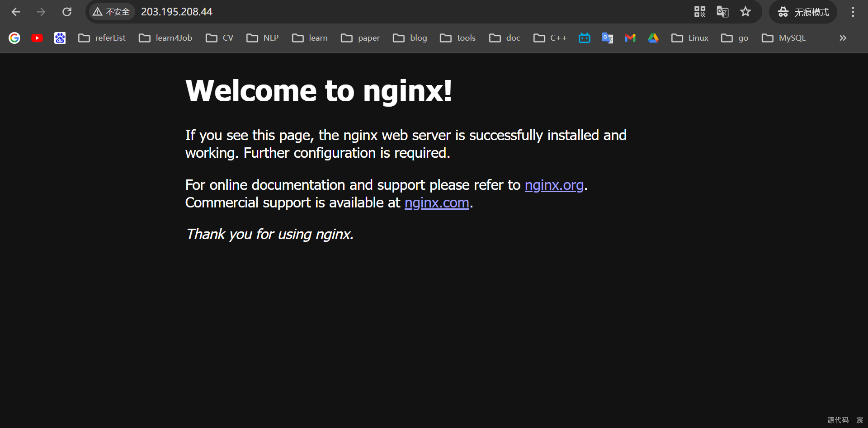
Task: Open the Google Translate bookmark
Action: tap(607, 38)
